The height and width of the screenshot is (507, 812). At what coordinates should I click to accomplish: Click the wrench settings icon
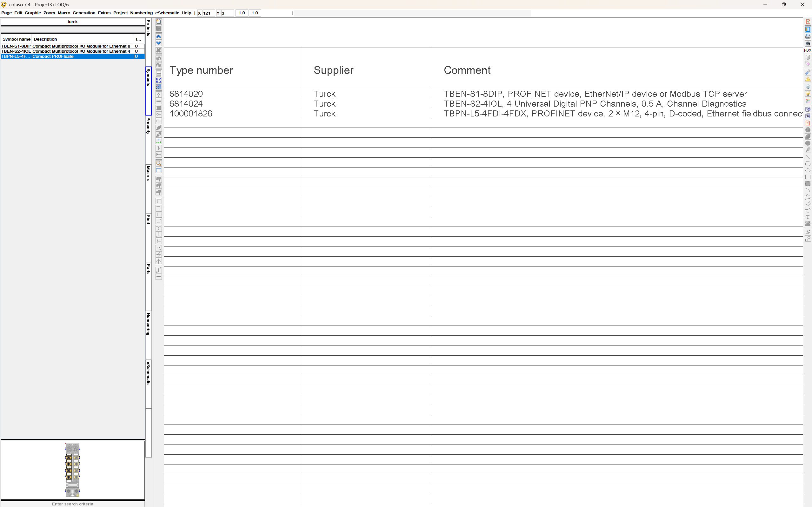tap(808, 72)
